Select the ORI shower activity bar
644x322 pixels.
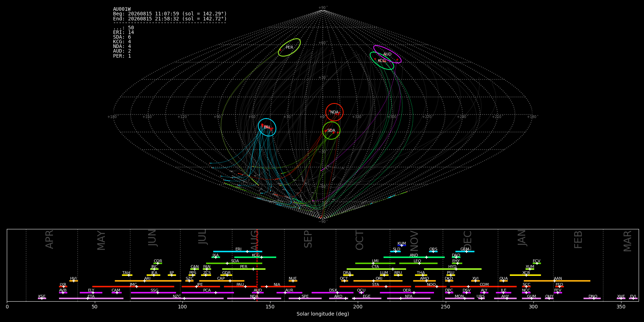click(378, 281)
